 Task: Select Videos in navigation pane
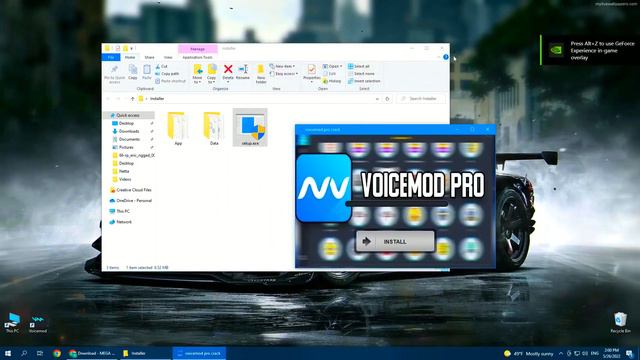[124, 179]
